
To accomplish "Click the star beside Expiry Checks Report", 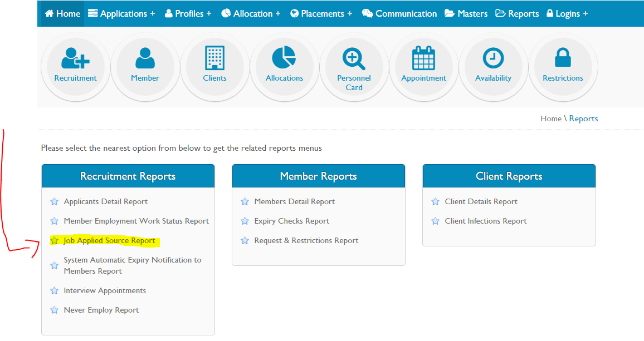I will (245, 221).
